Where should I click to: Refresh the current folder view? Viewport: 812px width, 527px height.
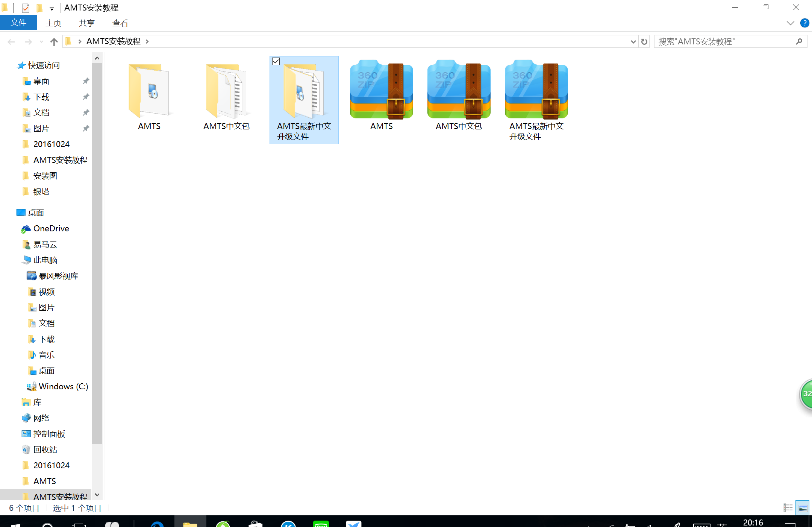click(x=644, y=42)
